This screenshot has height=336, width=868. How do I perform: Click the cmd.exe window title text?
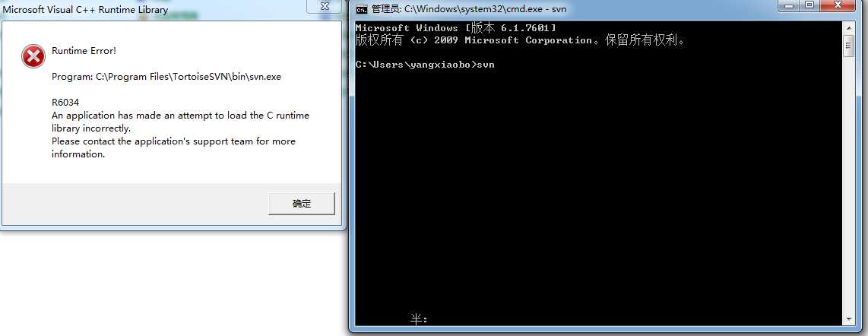[470, 9]
